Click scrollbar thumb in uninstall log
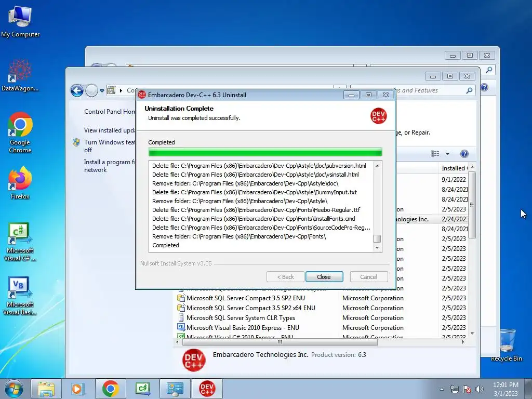This screenshot has width=532, height=399. tap(377, 238)
